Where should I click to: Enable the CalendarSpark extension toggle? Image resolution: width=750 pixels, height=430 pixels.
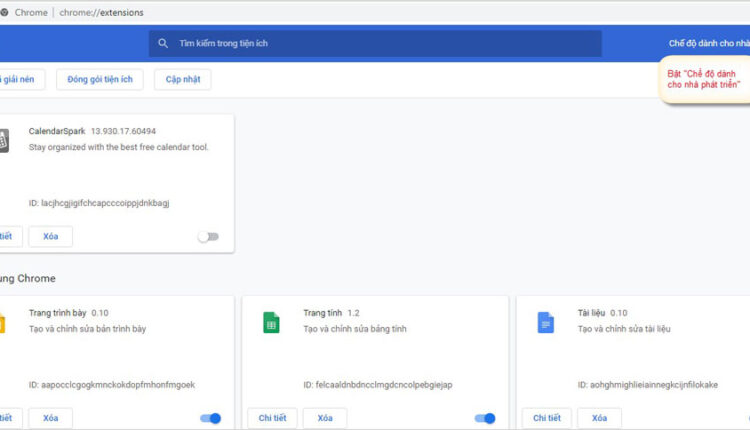tap(208, 237)
